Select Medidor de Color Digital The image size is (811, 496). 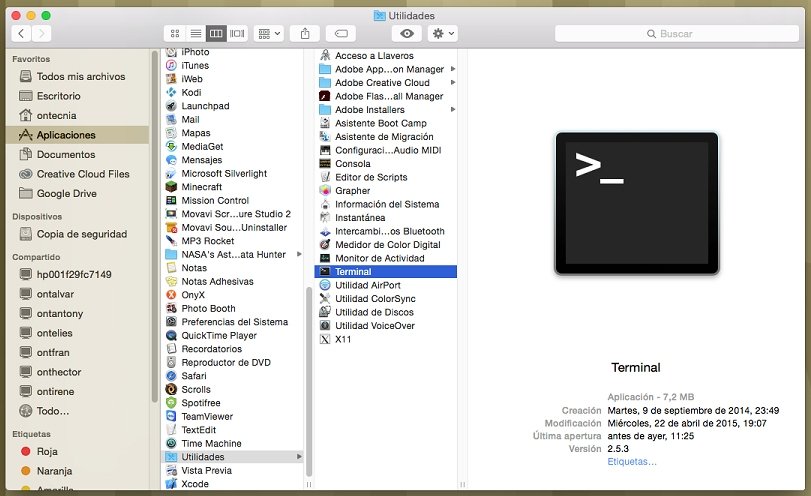(x=385, y=245)
